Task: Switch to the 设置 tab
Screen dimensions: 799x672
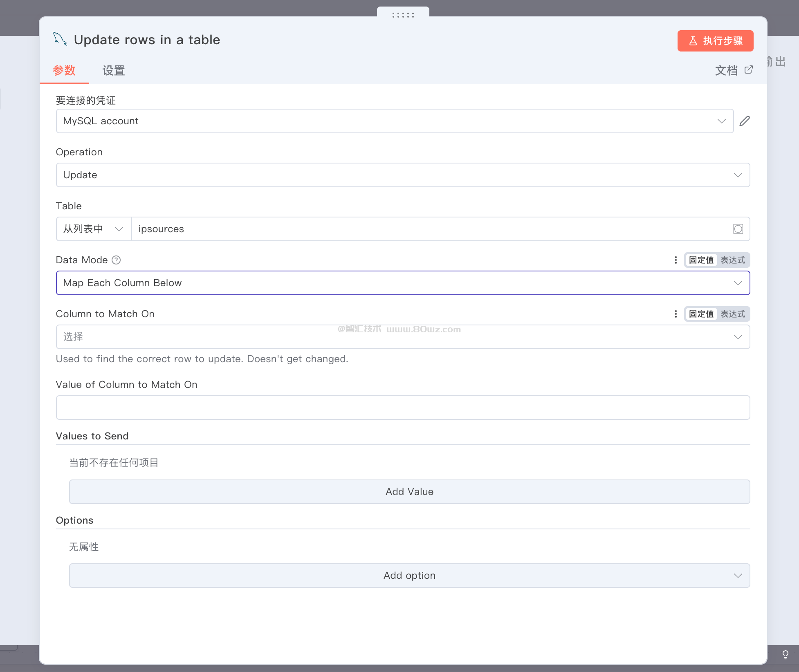Action: tap(113, 71)
